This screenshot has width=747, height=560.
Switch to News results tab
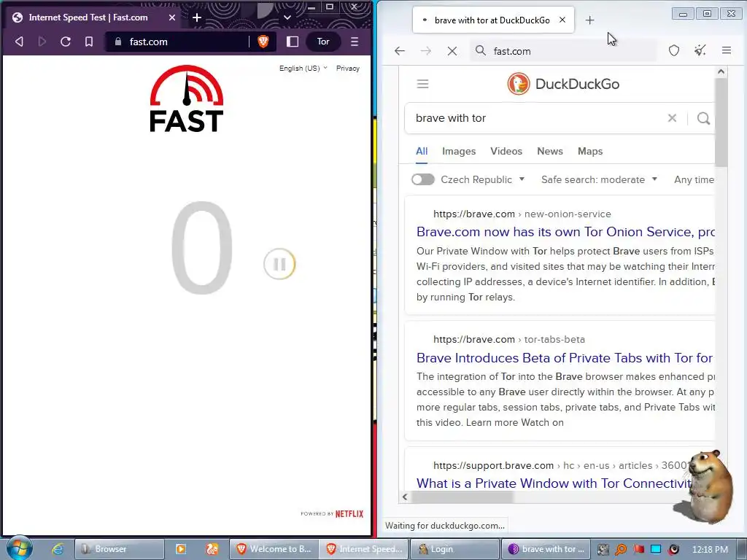point(550,152)
